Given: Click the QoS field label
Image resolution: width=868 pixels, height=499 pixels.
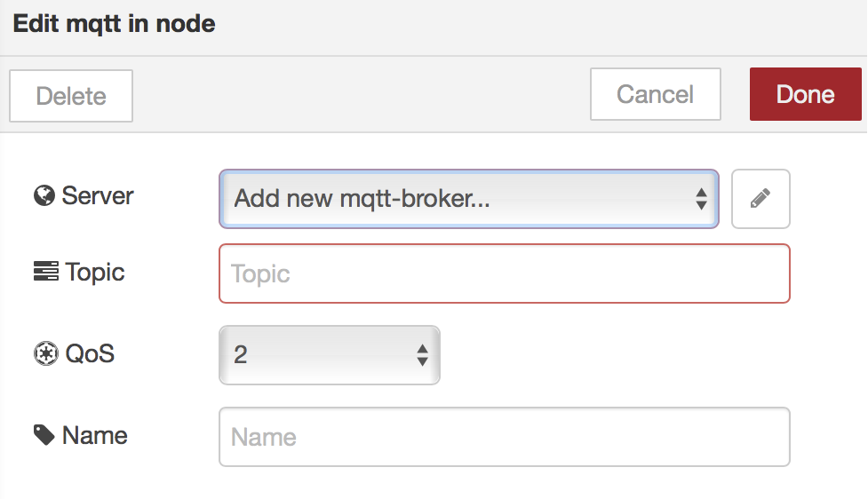Looking at the screenshot, I should 90,354.
